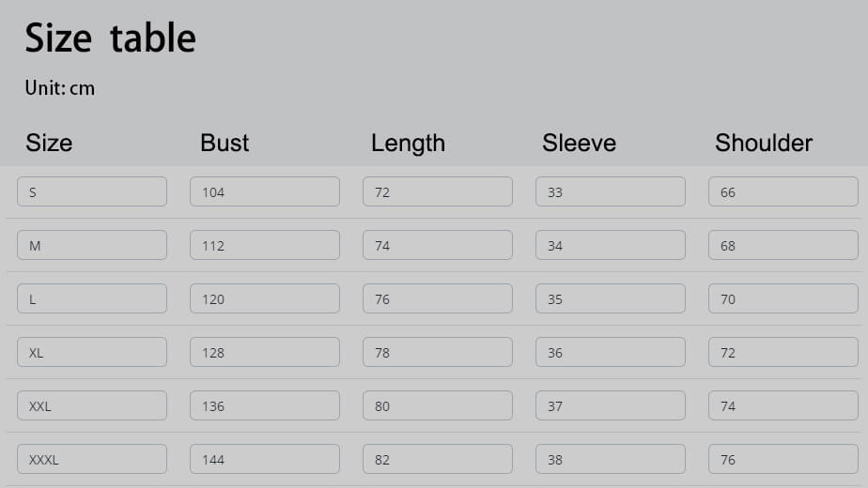Focus the sleeve field with value 35

(611, 298)
